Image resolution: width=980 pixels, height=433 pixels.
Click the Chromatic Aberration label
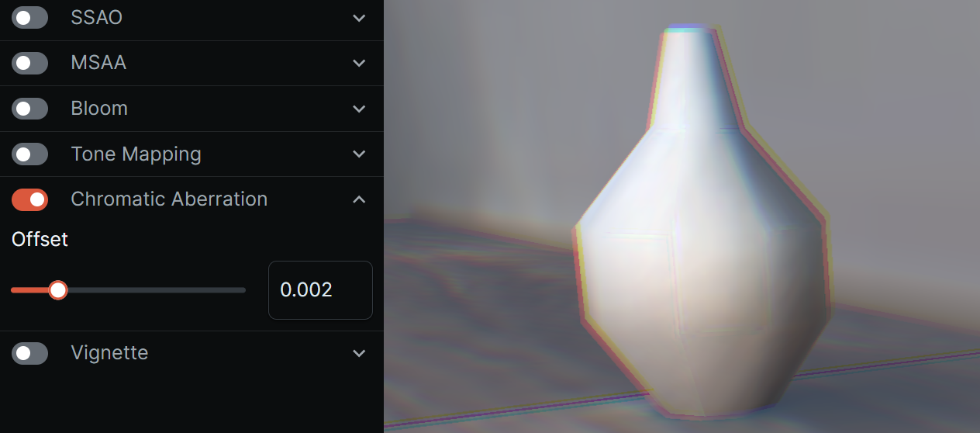pos(169,199)
